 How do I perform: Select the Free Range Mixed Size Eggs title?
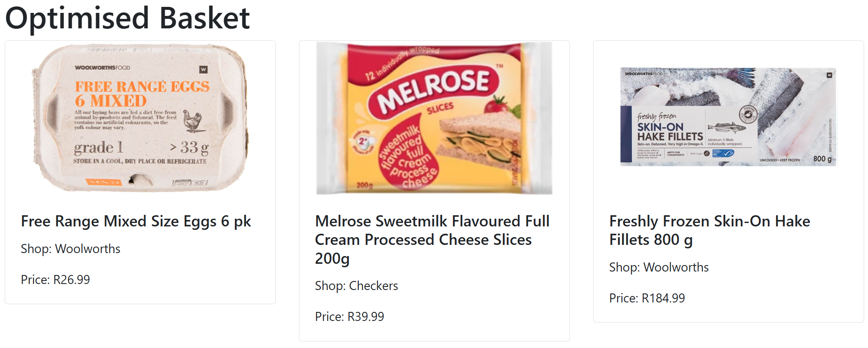(136, 221)
